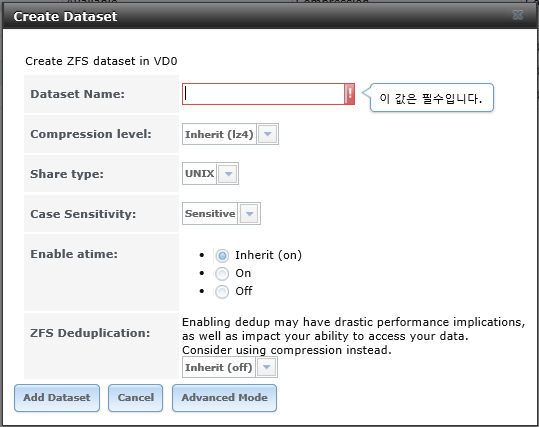Click the red validation error icon
Viewport: 539px width, 427px height.
click(350, 94)
